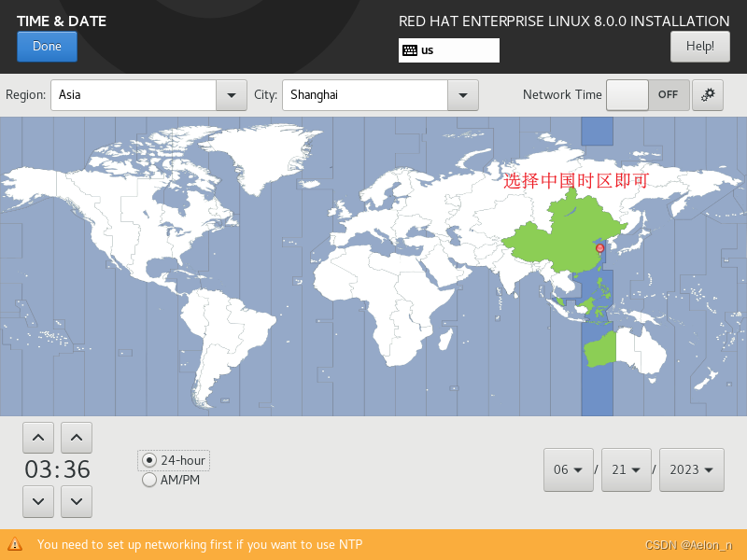Click the red Shanghai location pin on map
The height and width of the screenshot is (560, 747).
(x=599, y=248)
